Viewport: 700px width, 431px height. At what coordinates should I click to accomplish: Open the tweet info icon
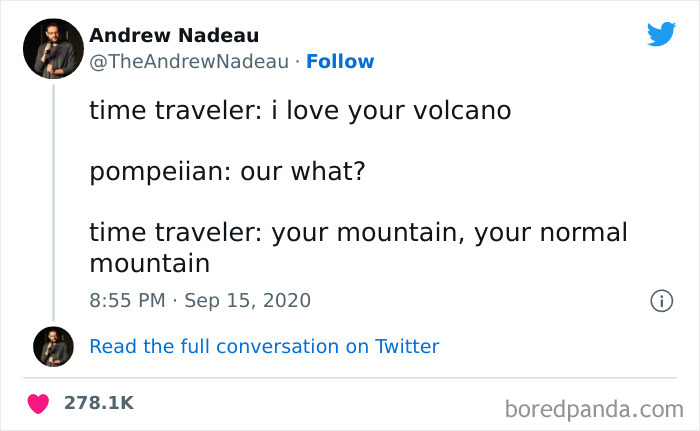click(x=660, y=300)
